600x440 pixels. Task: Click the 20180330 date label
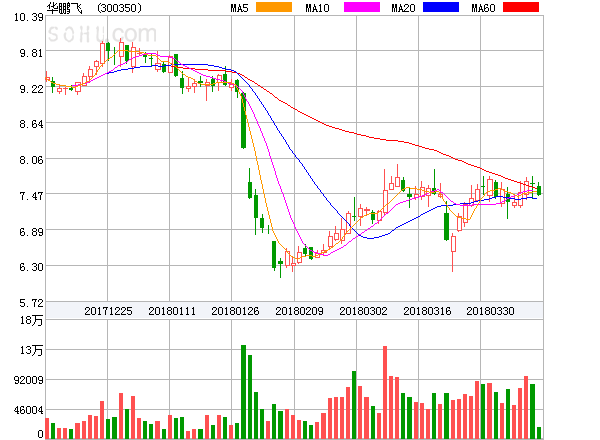pos(490,311)
